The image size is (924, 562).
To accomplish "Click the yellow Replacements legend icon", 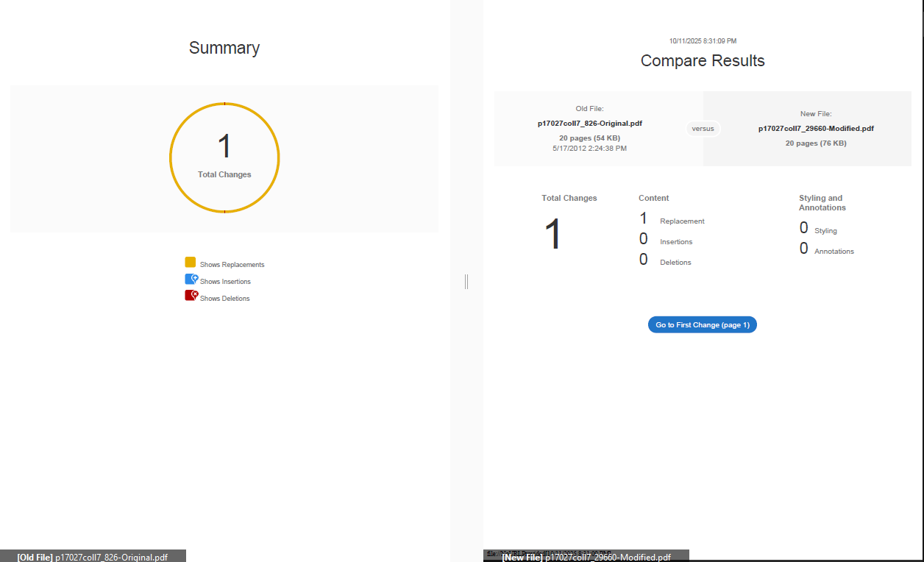I will [190, 263].
